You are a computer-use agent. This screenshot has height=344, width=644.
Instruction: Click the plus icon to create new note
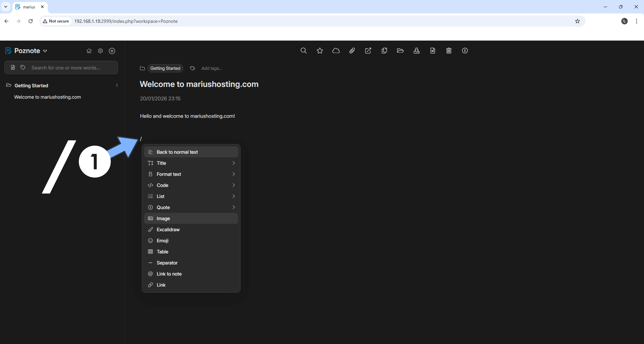pos(112,51)
